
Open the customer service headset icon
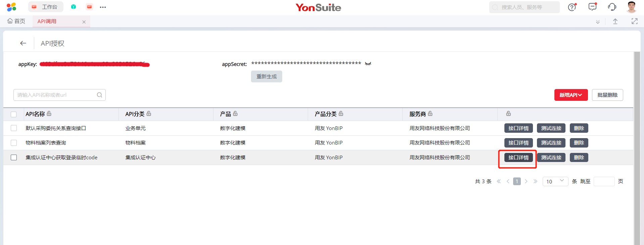point(612,7)
